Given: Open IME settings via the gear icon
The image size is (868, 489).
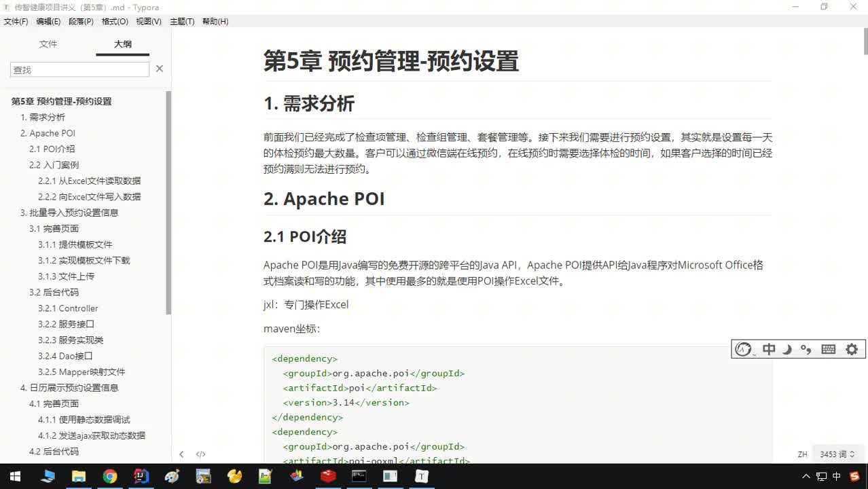Looking at the screenshot, I should pyautogui.click(x=852, y=349).
